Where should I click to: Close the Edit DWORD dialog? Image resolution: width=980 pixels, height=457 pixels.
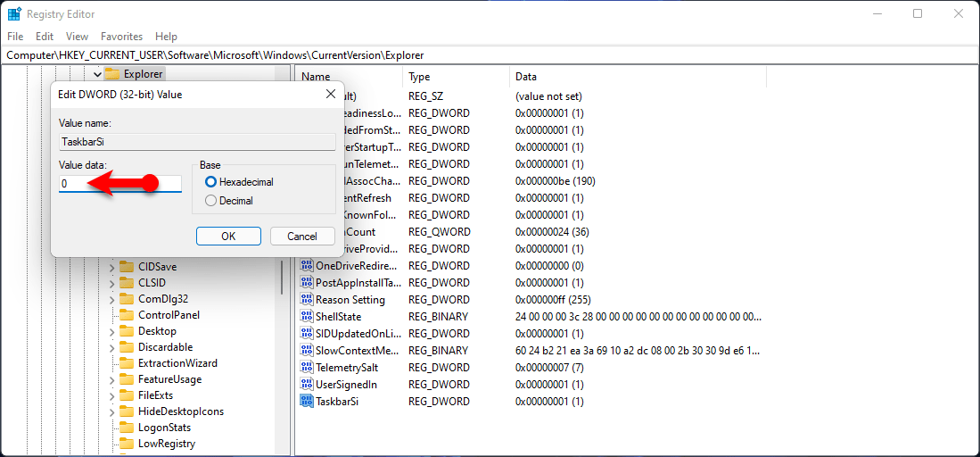331,95
